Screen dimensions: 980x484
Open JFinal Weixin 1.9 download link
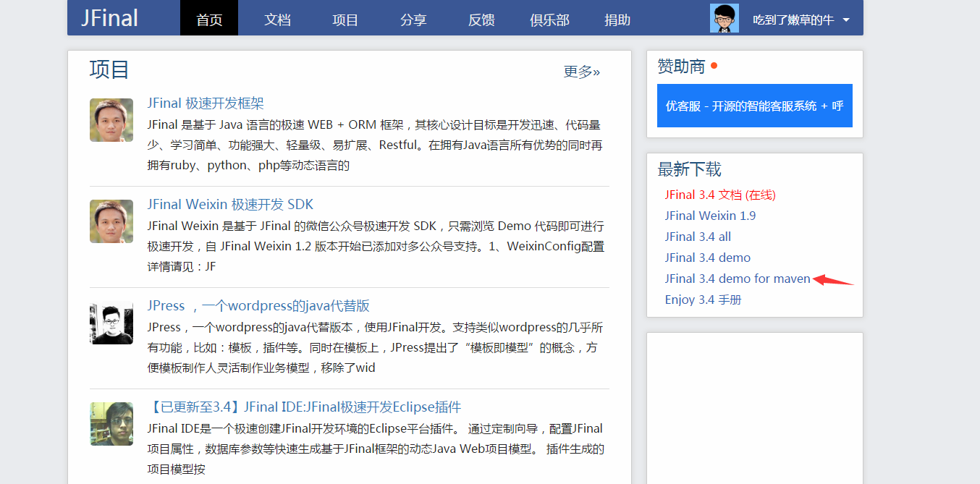coord(710,216)
